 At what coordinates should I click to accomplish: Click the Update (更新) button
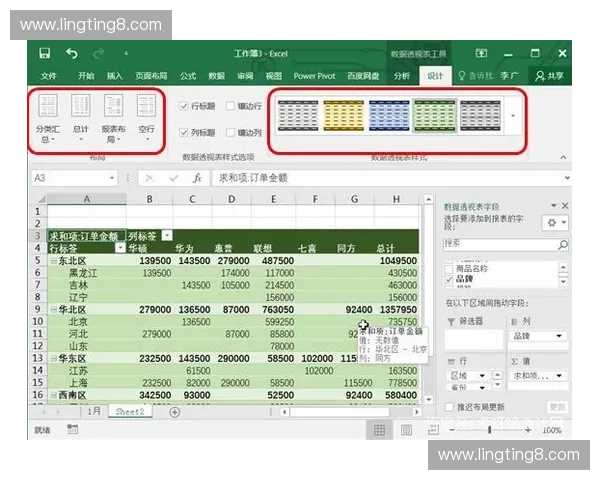tap(558, 407)
